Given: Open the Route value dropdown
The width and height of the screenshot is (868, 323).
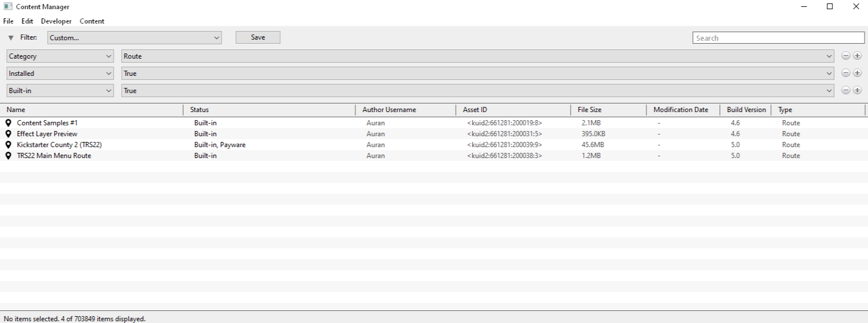Looking at the screenshot, I should [x=478, y=56].
